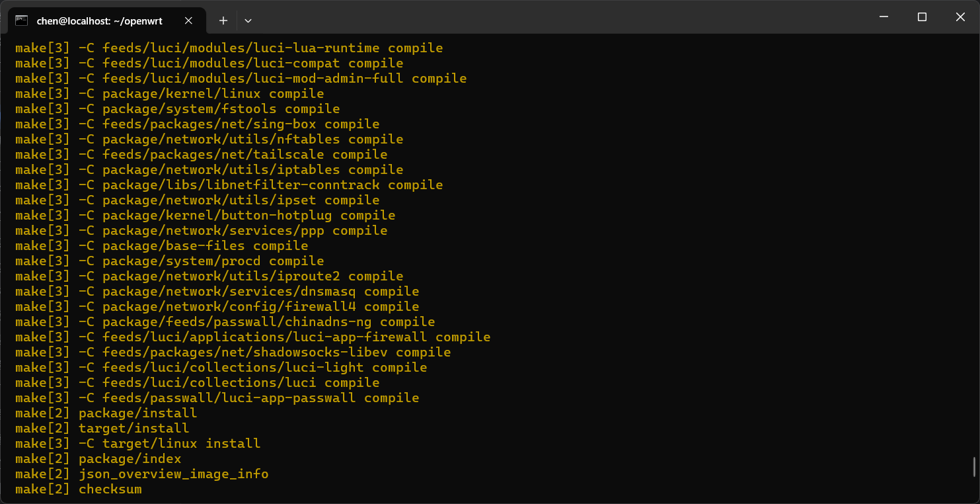Click the tailscale compile line
The width and height of the screenshot is (980, 504).
201,155
